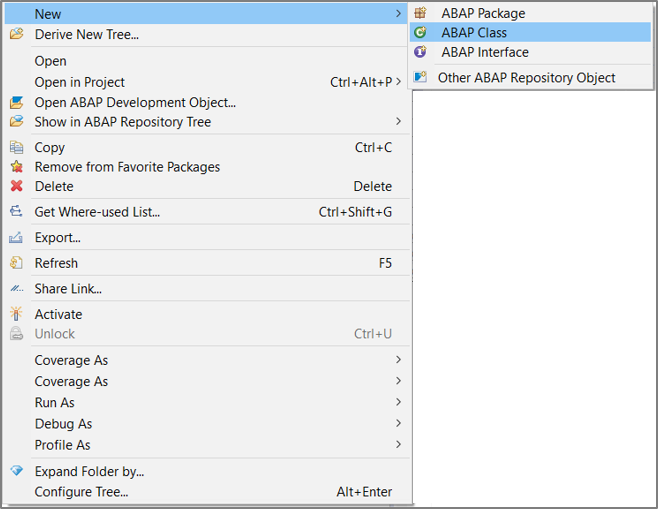Select Expand Folder by... entry

(206, 471)
